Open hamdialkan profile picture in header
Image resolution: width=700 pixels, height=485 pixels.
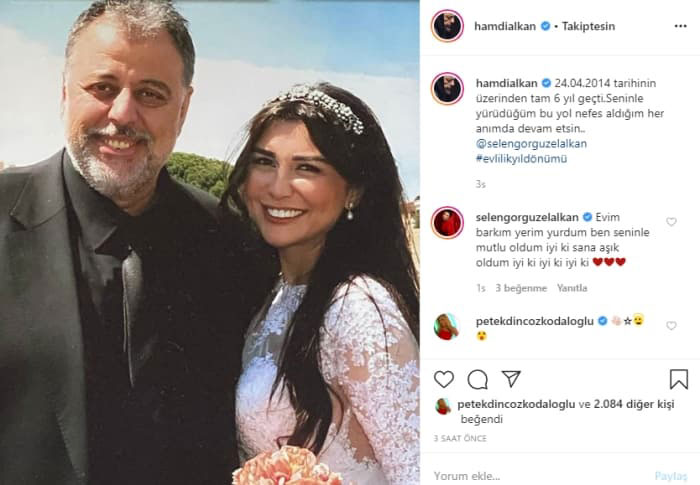pyautogui.click(x=447, y=26)
